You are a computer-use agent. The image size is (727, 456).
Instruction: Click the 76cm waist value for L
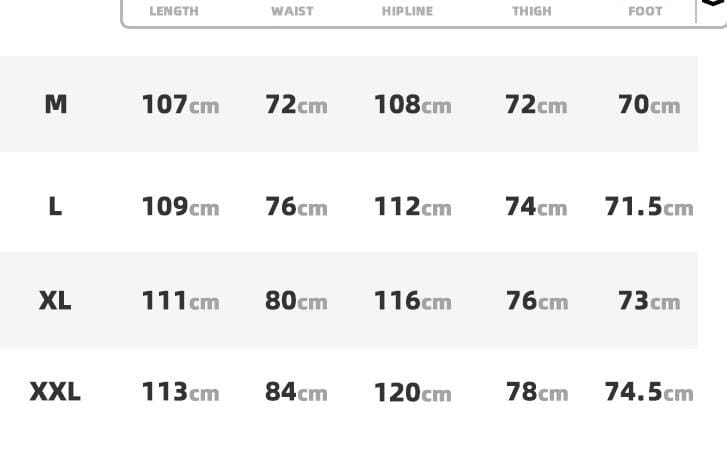pos(296,206)
